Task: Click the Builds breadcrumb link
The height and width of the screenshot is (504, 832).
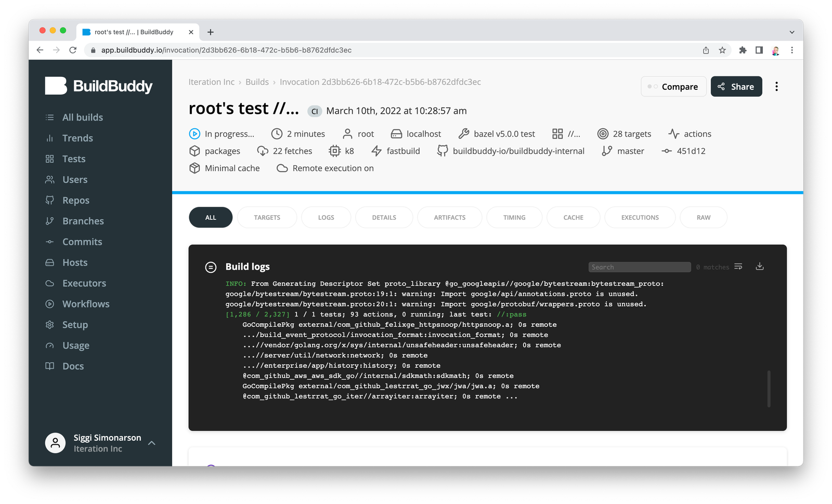Action: (257, 82)
